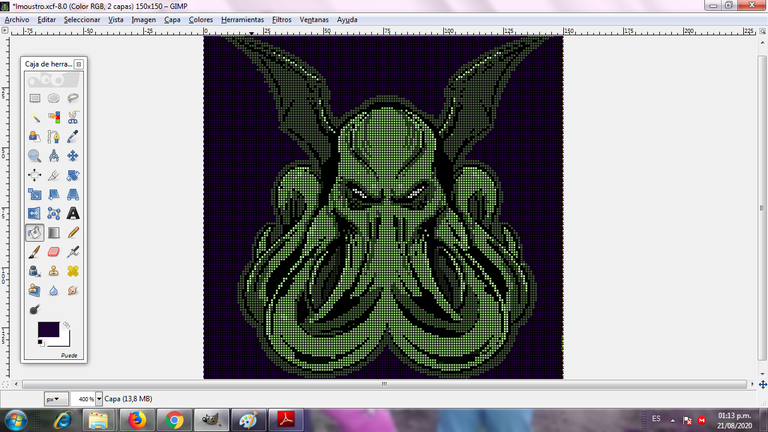
Task: Select the Perspective tool
Action: coord(72,194)
